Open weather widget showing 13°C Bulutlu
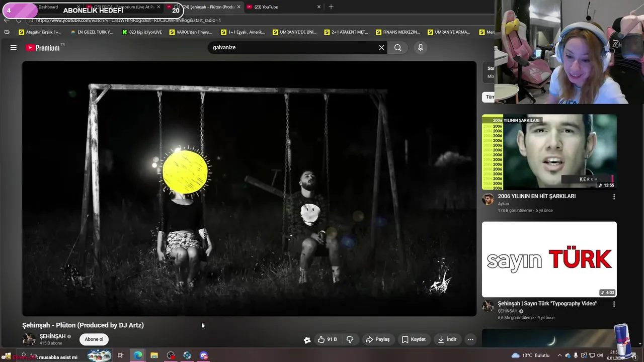Screen dimensions: 644x362 531,355
